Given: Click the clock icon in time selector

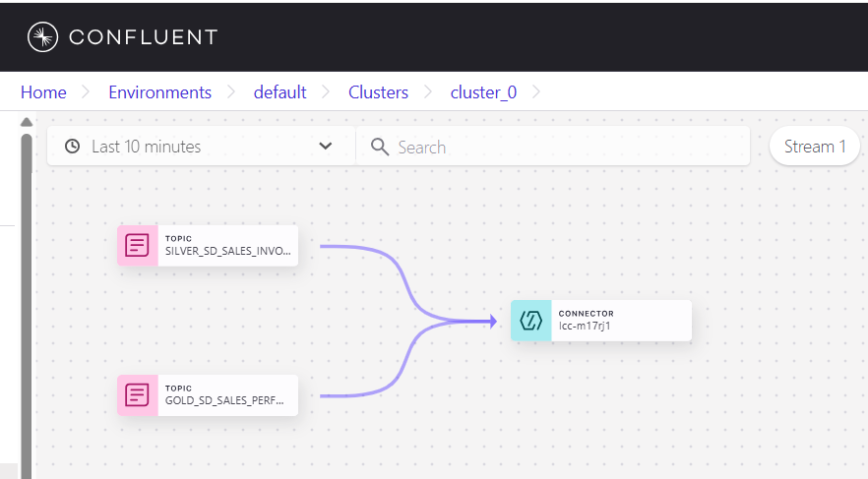Looking at the screenshot, I should coord(72,147).
